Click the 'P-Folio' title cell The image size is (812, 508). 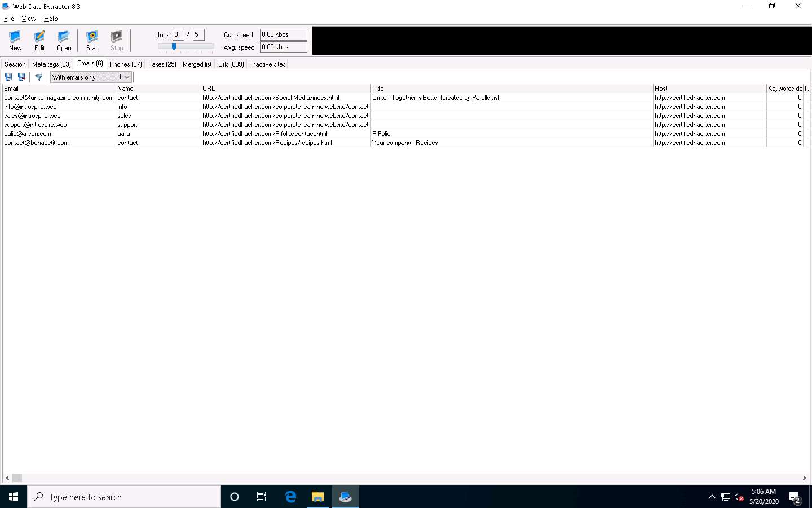512,134
